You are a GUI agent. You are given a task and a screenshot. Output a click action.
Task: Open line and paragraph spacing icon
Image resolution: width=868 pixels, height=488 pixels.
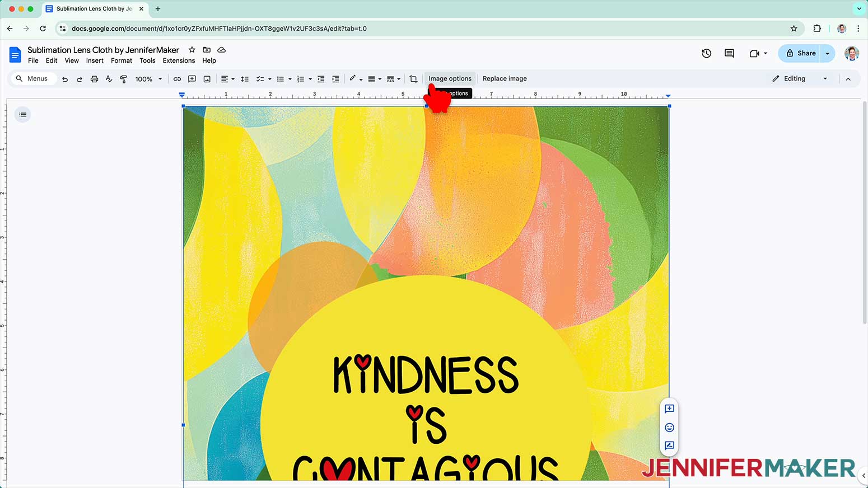tap(245, 79)
